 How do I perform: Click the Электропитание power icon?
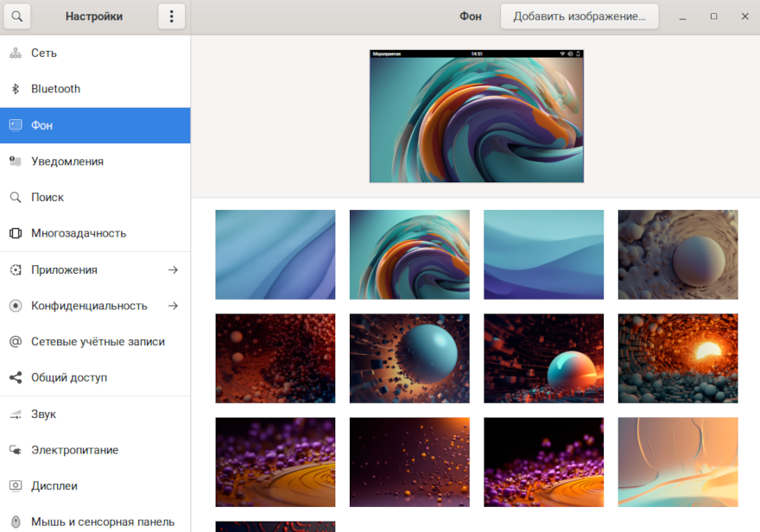(x=15, y=450)
